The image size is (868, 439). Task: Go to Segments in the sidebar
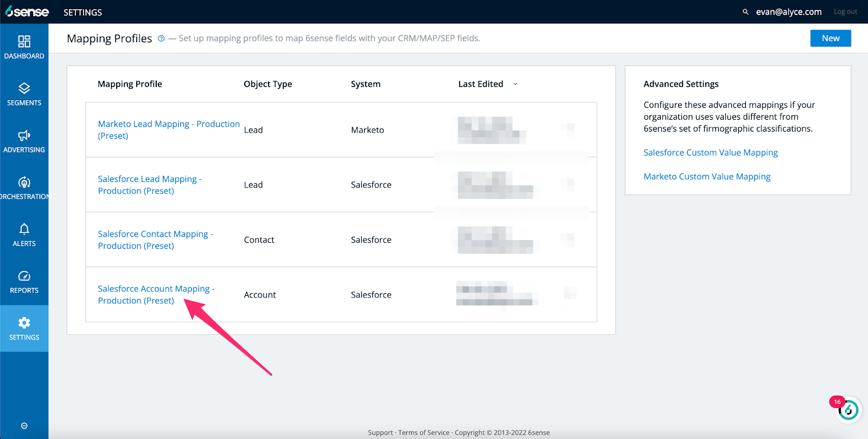click(24, 94)
